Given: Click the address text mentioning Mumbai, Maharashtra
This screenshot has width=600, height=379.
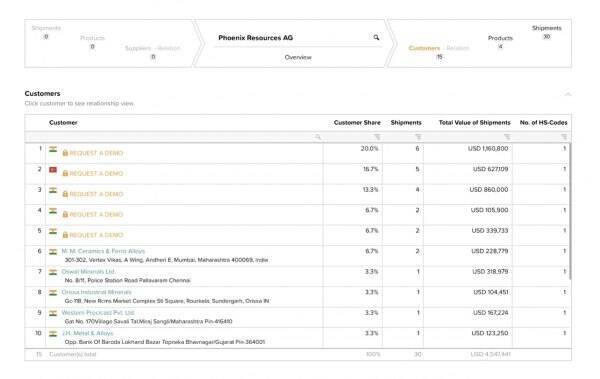Looking at the screenshot, I should [166, 260].
